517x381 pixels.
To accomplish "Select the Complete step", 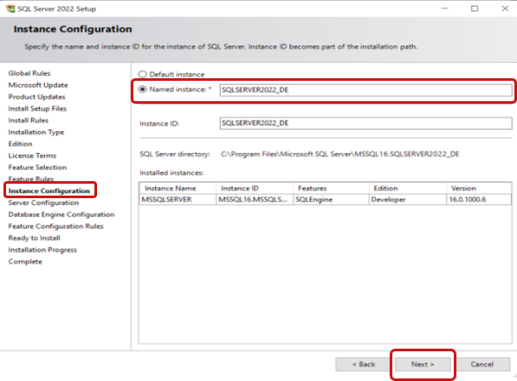I will click(25, 262).
